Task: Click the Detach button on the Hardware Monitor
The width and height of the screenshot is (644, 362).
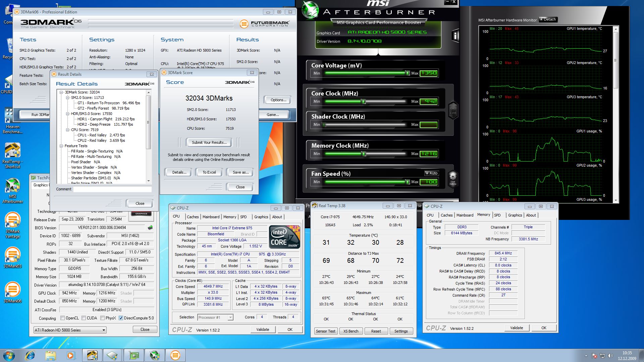Action: (x=548, y=19)
